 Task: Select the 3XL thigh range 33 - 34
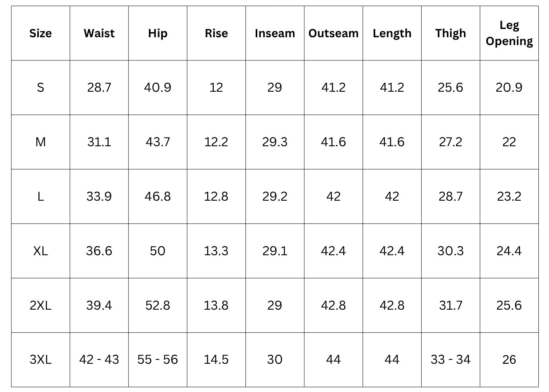[451, 359]
